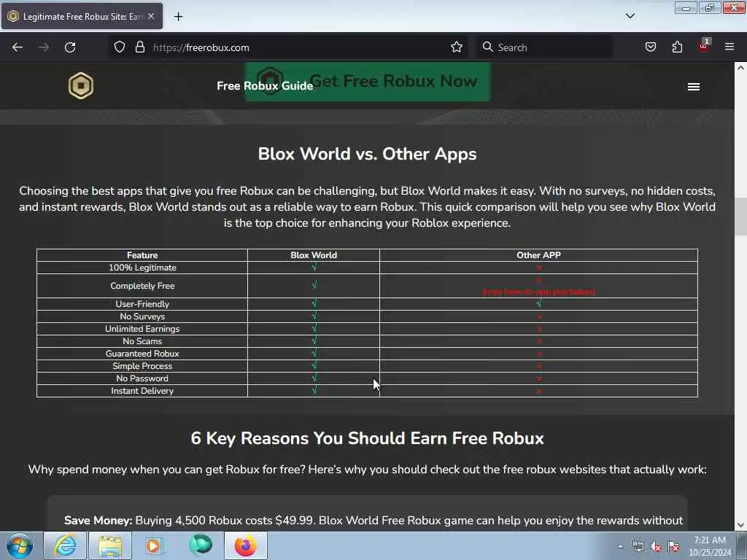Screen dimensions: 747x560
Task: Open the Free Robux Guide link
Action: [x=265, y=86]
